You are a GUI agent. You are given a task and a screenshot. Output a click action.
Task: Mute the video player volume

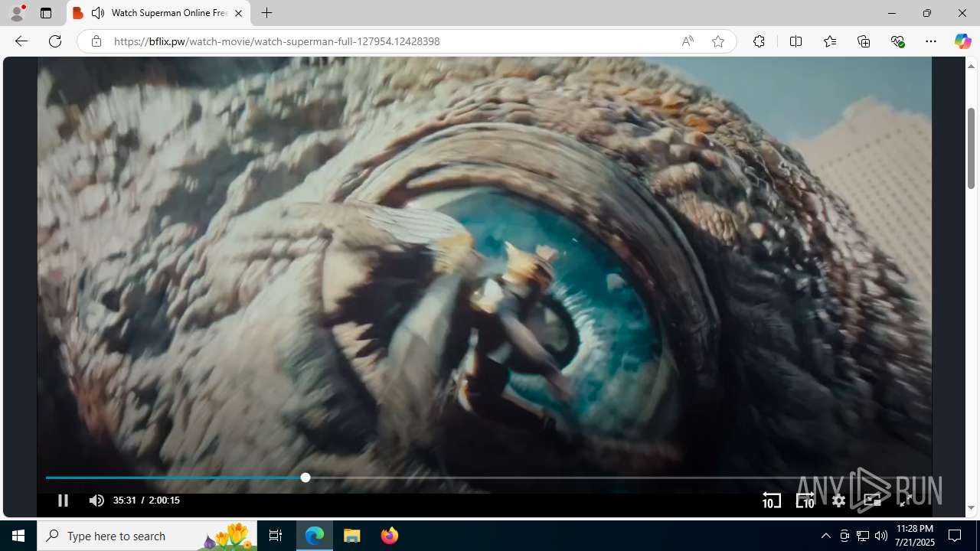click(x=96, y=500)
